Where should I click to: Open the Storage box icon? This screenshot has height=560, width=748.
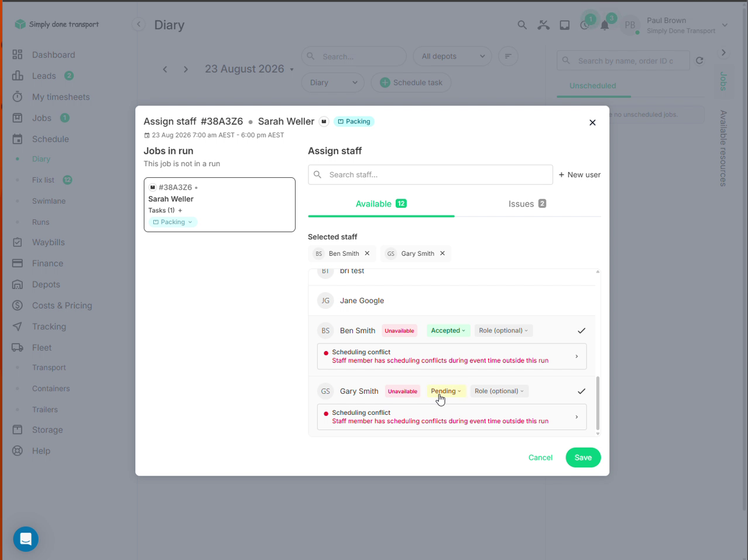18,430
